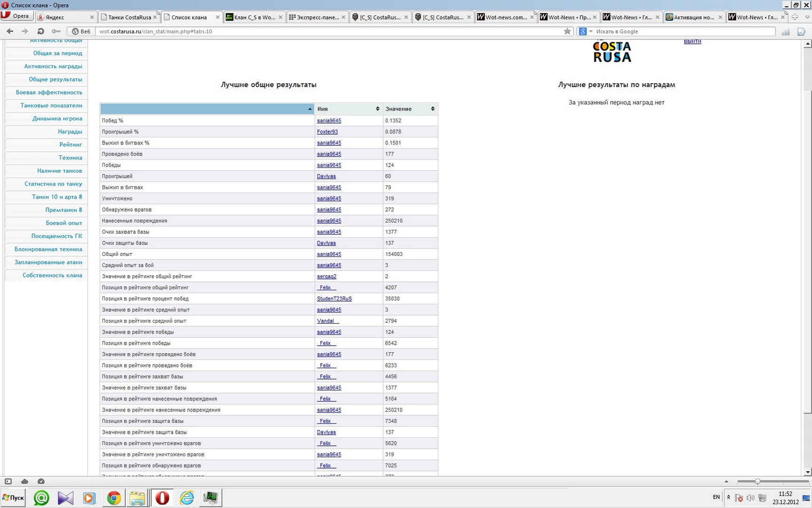Open the Google search engine dropdown
The image size is (812, 508).
pyautogui.click(x=585, y=32)
